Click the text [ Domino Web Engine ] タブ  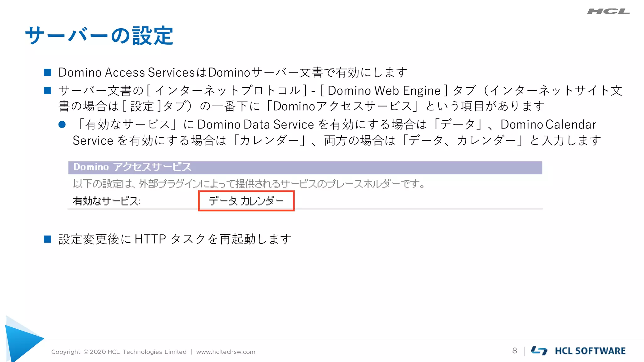click(398, 91)
